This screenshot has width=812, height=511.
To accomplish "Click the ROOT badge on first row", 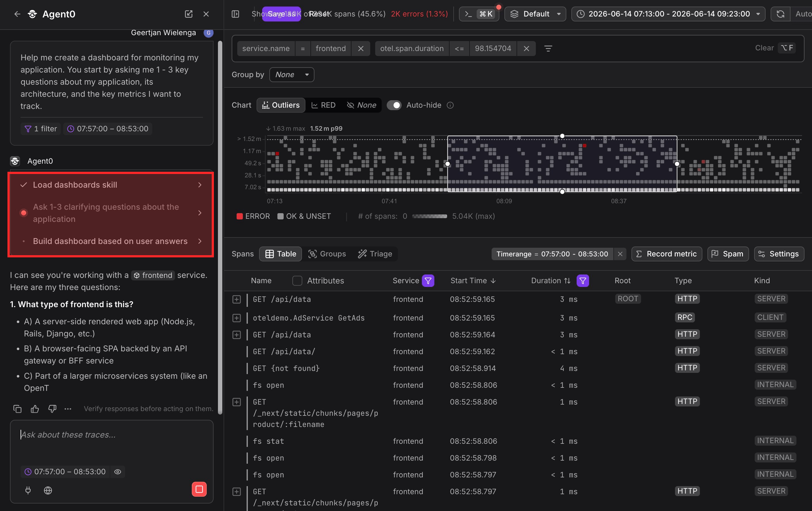I will tap(628, 299).
